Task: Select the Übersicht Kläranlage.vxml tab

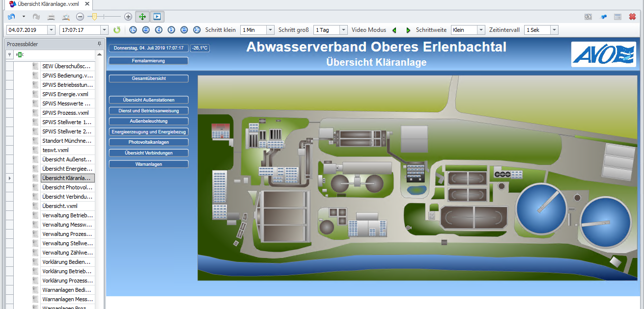Action: 49,4
